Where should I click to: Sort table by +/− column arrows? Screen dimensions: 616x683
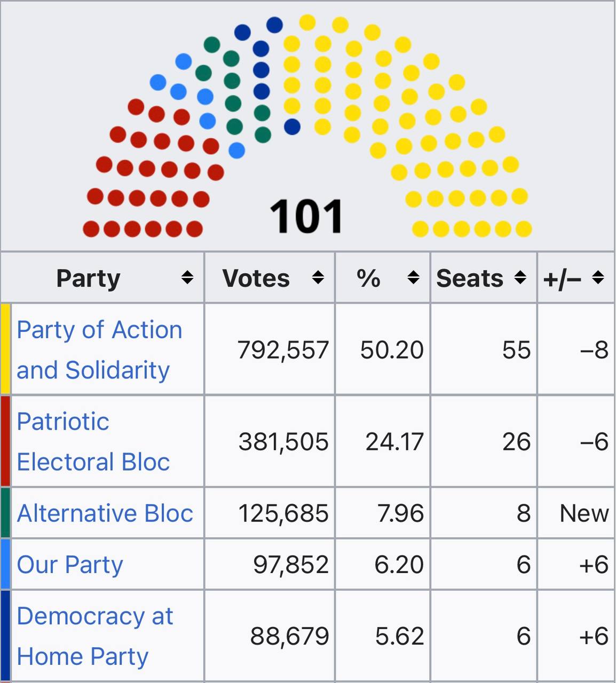(598, 277)
